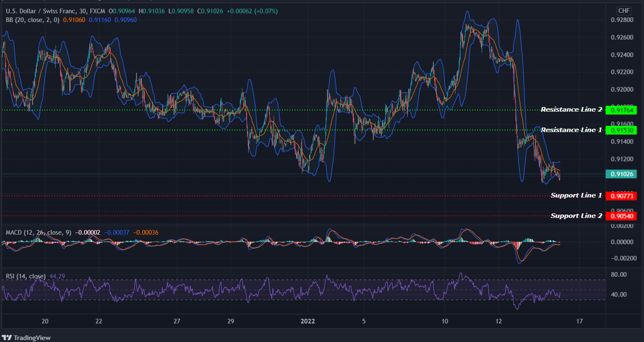Image resolution: width=644 pixels, height=342 pixels.
Task: Select the MACD (12, 26, close, 9) legend
Action: pos(38,233)
